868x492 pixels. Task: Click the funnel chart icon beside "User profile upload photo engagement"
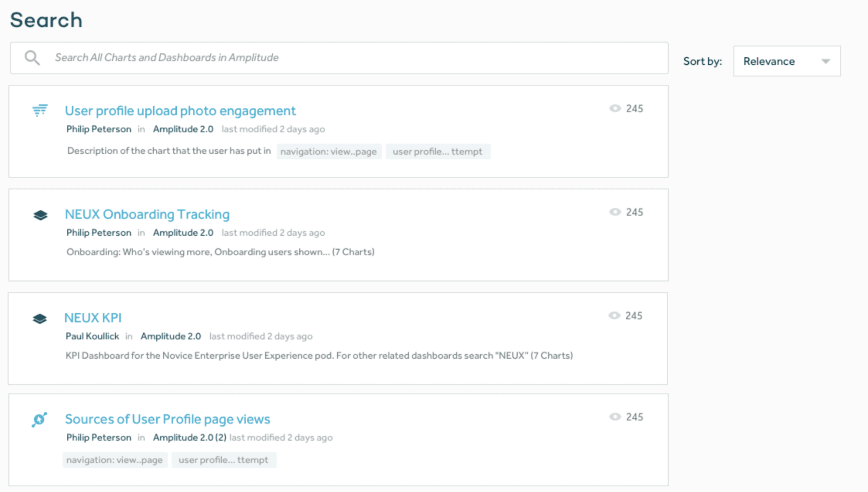pyautogui.click(x=40, y=110)
